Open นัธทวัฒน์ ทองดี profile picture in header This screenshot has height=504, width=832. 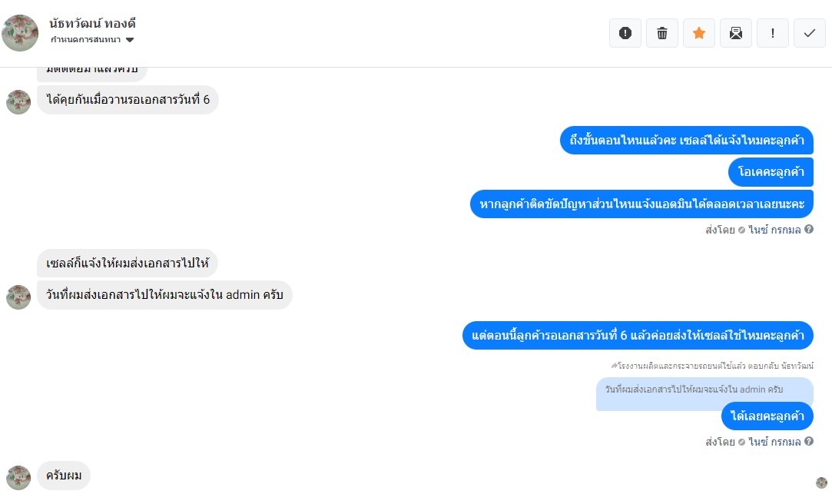20,33
